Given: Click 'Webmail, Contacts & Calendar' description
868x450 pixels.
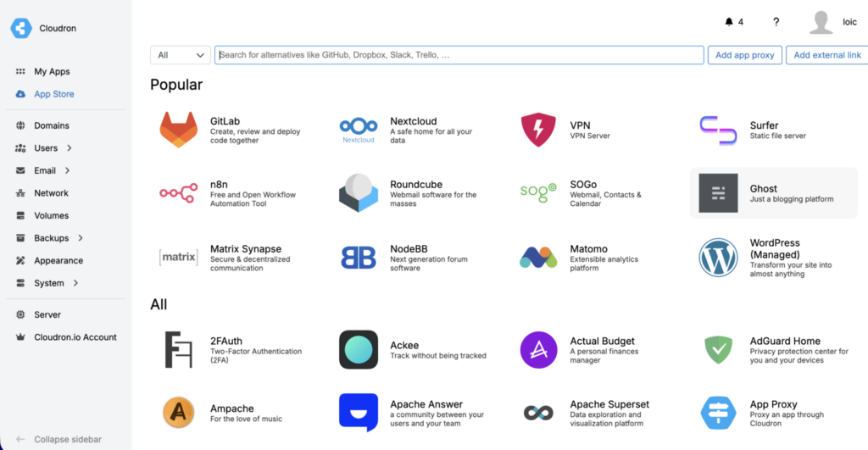Looking at the screenshot, I should click(605, 199).
